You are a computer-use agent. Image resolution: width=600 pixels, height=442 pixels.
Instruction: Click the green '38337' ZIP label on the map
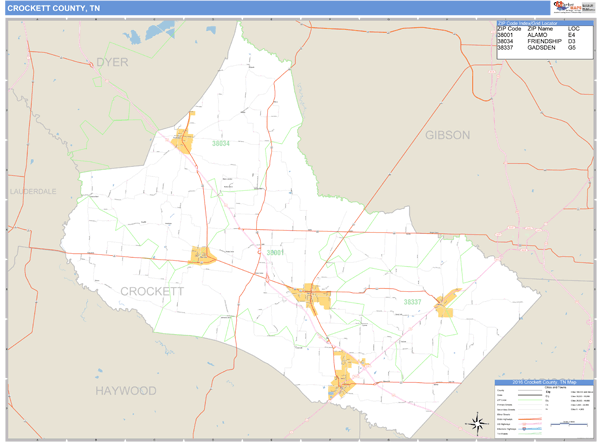pyautogui.click(x=412, y=302)
